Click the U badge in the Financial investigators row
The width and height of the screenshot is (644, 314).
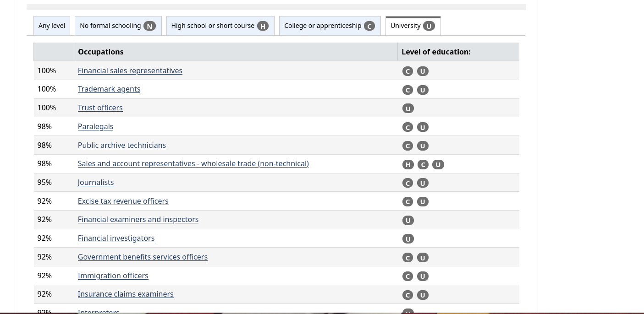click(x=408, y=239)
